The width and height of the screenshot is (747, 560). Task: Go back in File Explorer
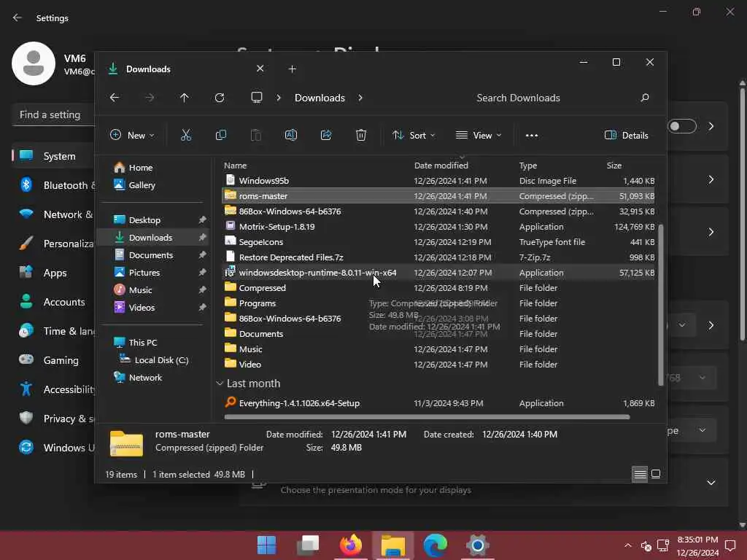click(x=115, y=98)
